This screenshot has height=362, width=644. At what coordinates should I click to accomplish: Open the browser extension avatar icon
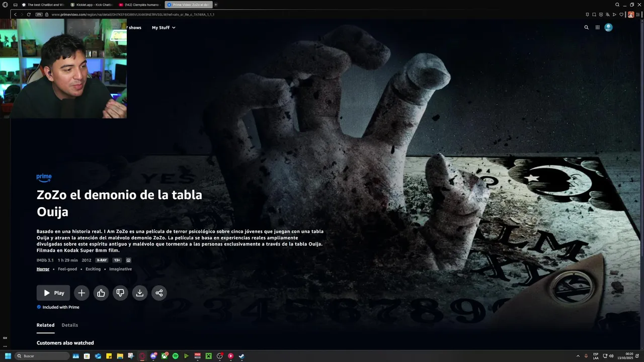pyautogui.click(x=631, y=15)
